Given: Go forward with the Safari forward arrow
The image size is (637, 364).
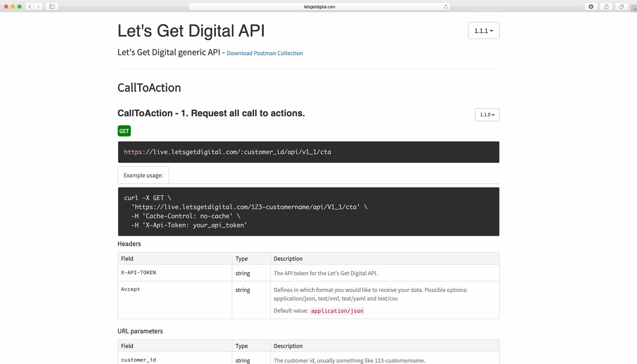Looking at the screenshot, I should (38, 7).
